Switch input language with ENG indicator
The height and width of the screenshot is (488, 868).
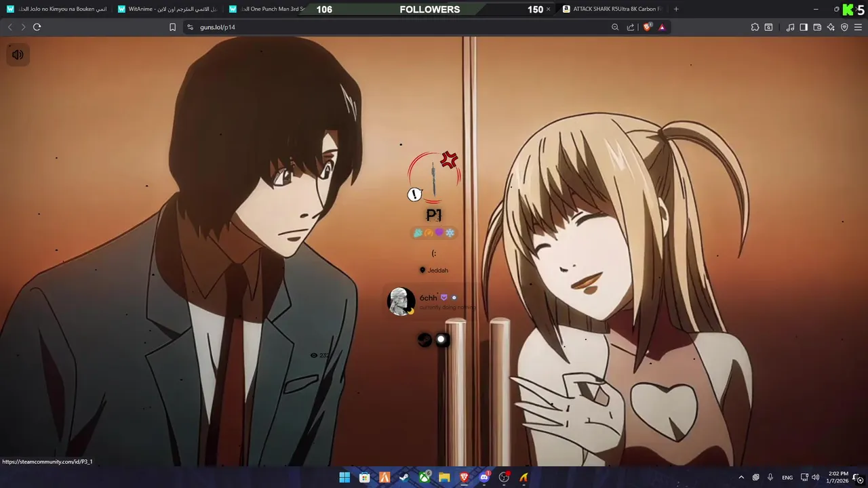click(x=787, y=477)
